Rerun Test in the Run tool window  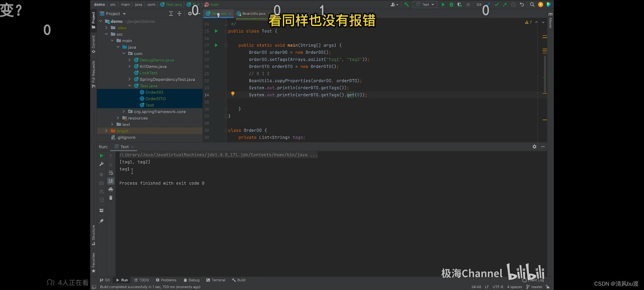(101, 156)
